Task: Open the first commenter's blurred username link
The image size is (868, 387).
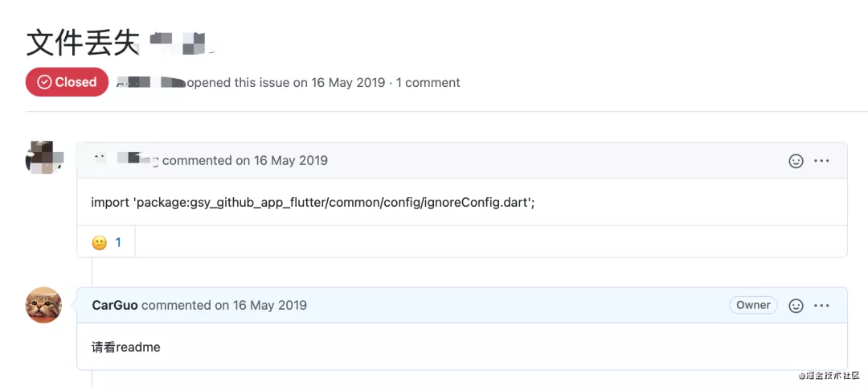Action: [125, 160]
